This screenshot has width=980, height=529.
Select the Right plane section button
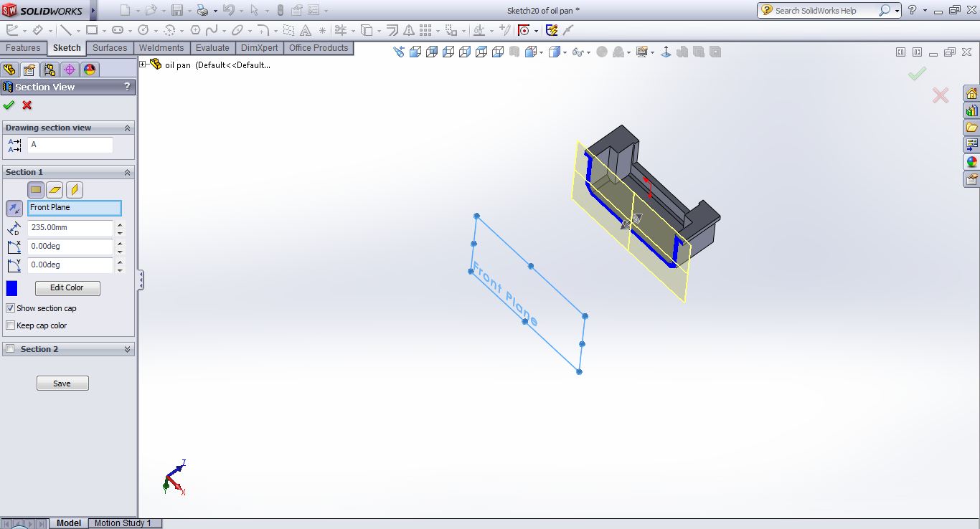coord(75,190)
